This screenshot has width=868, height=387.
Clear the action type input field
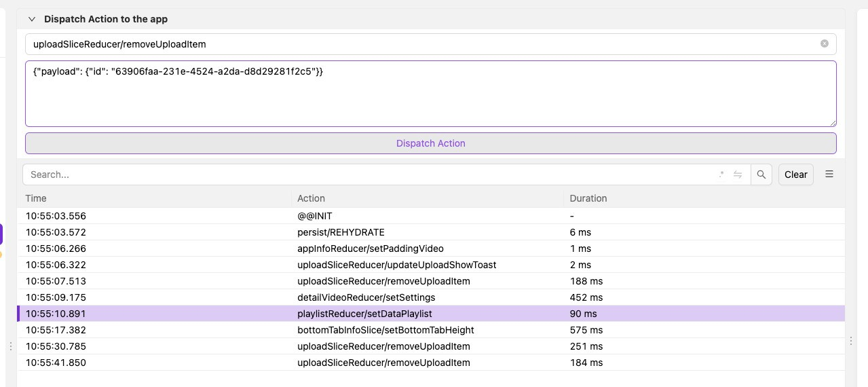click(824, 43)
